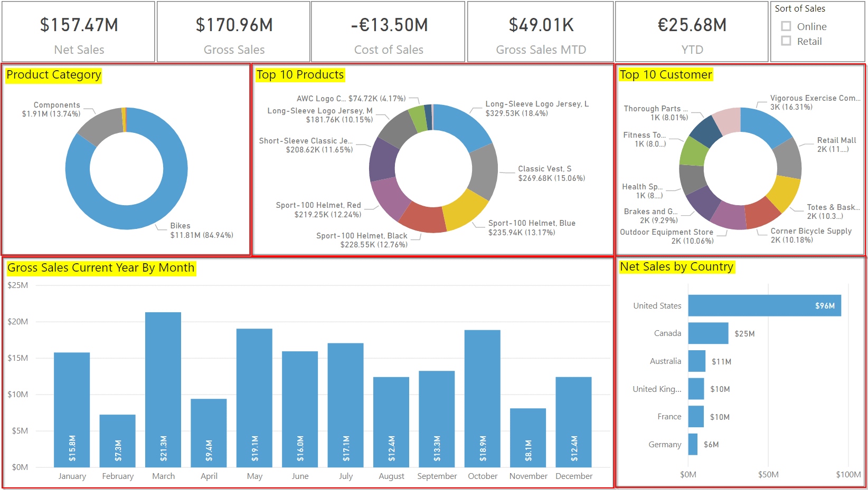
Task: Check the Online checkbox in Sort of Sales
Action: click(786, 26)
